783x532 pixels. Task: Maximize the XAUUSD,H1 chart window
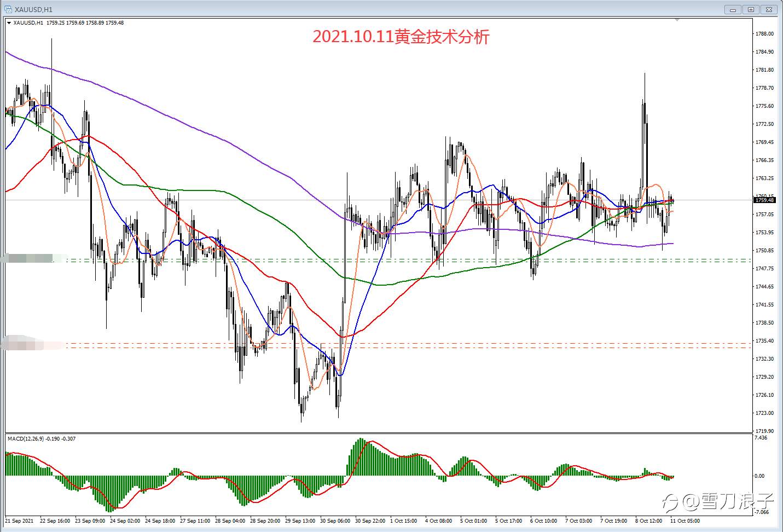[x=751, y=9]
